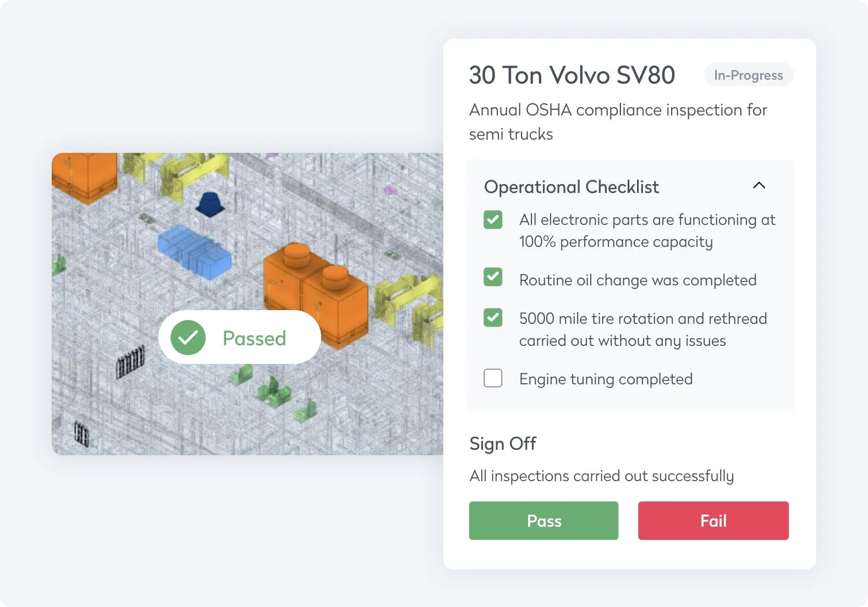868x607 pixels.
Task: Uncheck the electronic parts functioning checkbox
Action: [493, 219]
